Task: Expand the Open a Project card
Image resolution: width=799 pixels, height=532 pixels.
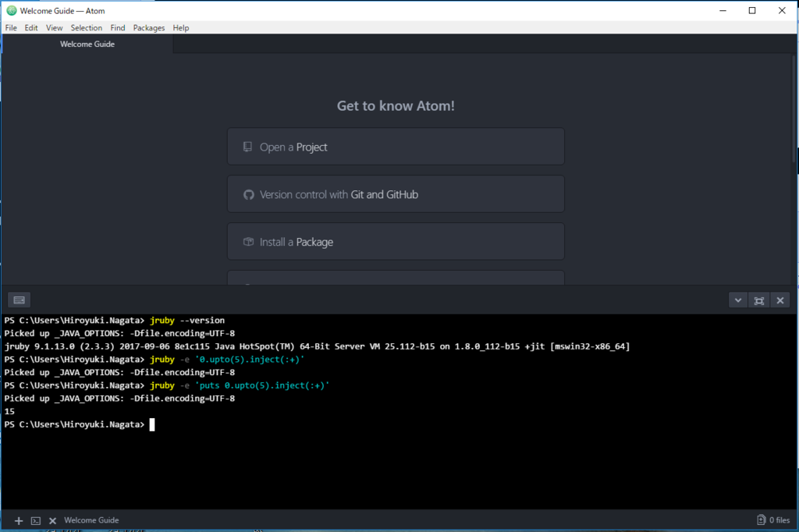Action: [x=396, y=147]
